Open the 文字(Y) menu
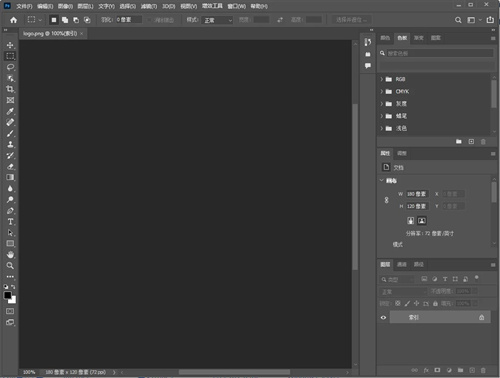The height and width of the screenshot is (378, 500). (106, 6)
